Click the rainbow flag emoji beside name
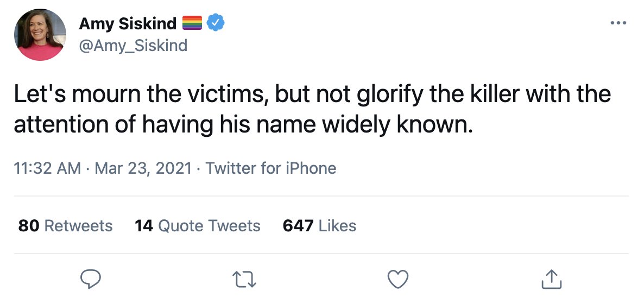The image size is (644, 303). pyautogui.click(x=192, y=23)
